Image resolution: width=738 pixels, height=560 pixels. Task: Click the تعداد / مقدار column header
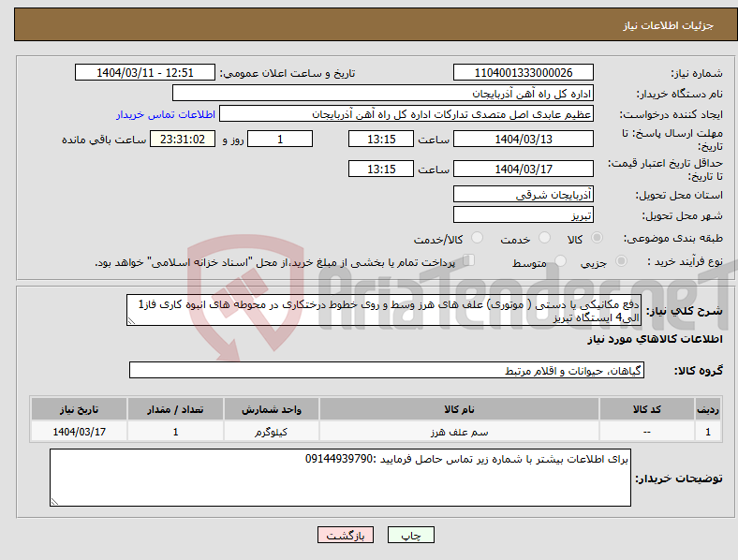(175, 409)
